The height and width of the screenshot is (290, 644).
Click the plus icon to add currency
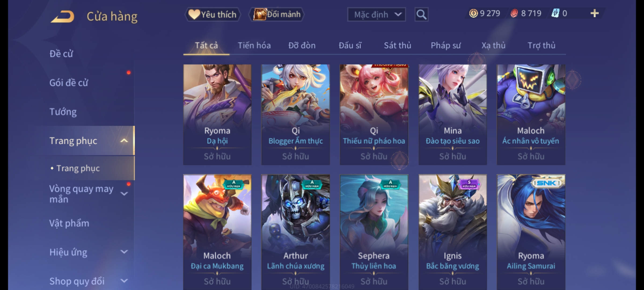595,13
